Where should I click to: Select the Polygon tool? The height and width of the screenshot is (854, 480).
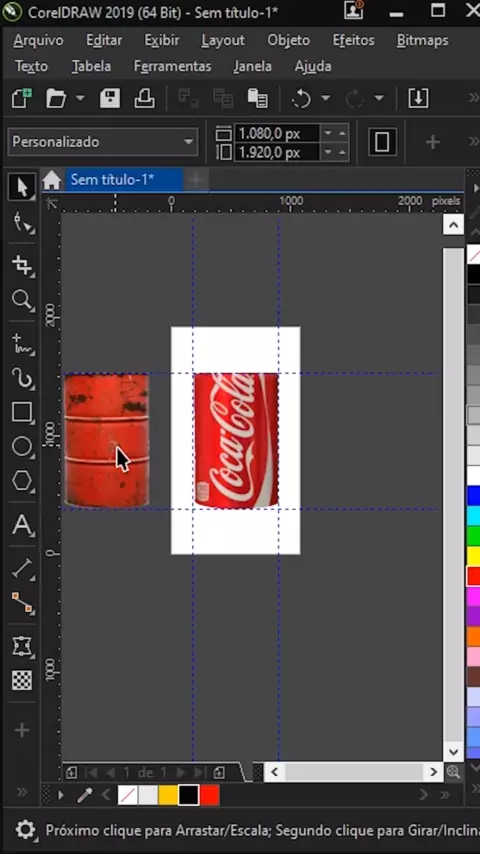click(22, 481)
